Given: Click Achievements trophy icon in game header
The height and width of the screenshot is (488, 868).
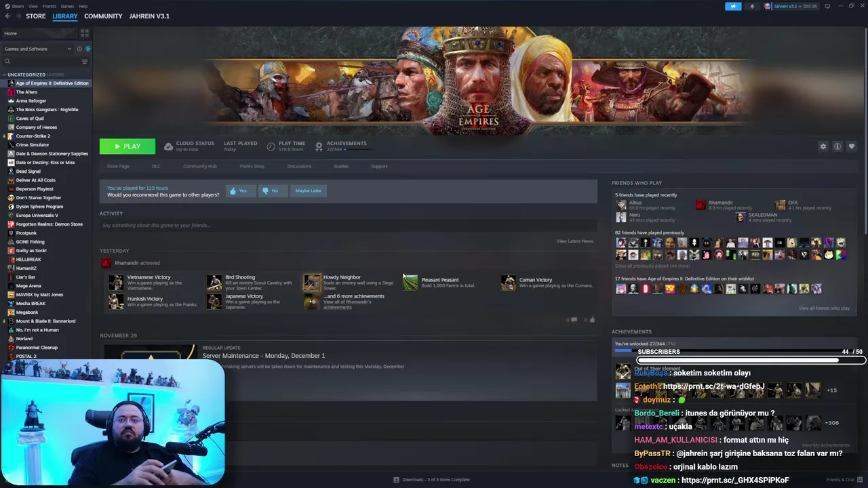Looking at the screenshot, I should (319, 146).
